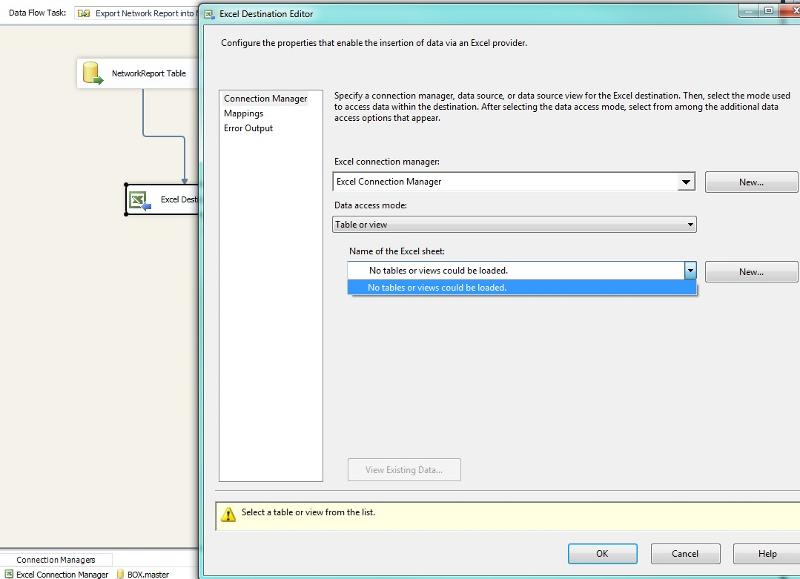Select Excel Connection Manager icon in bottom pane
This screenshot has height=579, width=800.
pos(8,574)
